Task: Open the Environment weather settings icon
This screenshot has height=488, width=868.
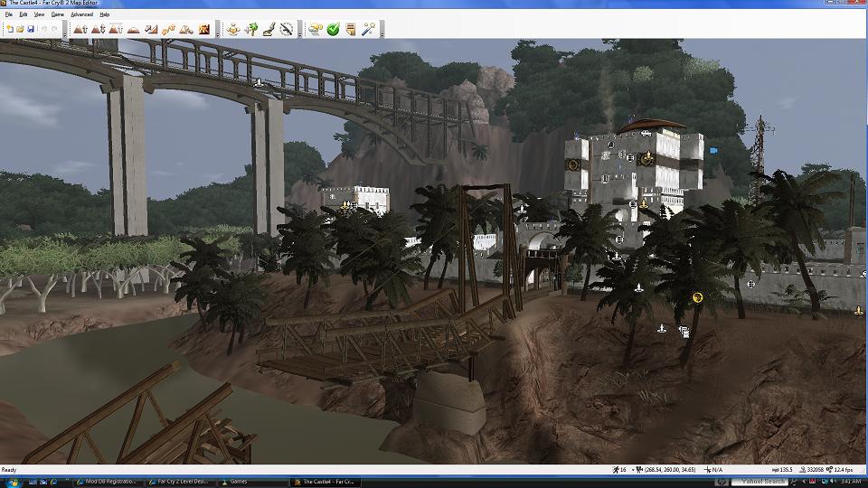Action: 316,29
